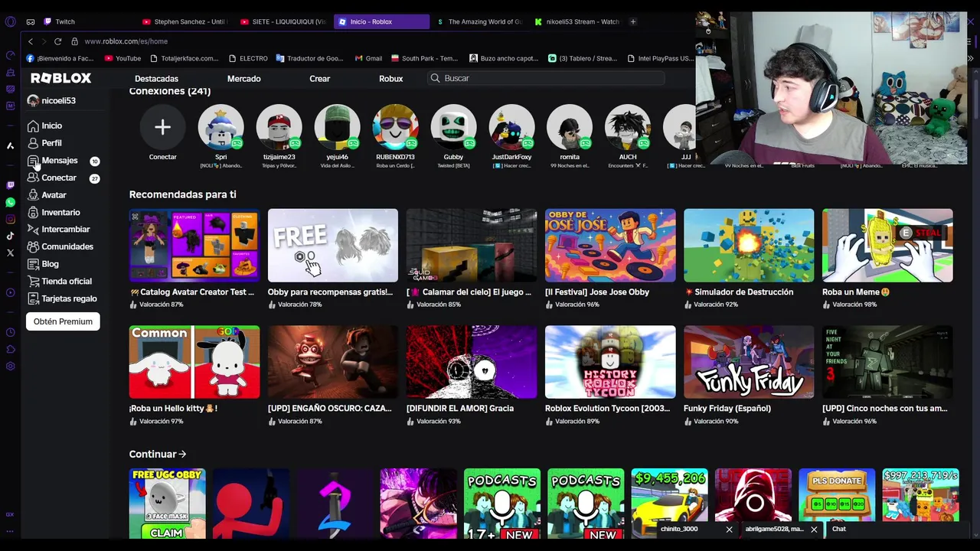The image size is (980, 551).
Task: Open Comunidades from the sidebar
Action: coord(60,246)
